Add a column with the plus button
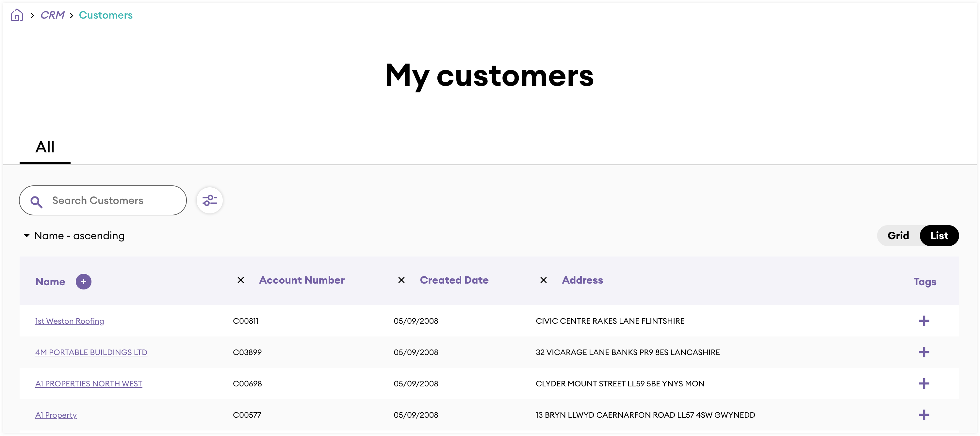Viewport: 980px width, 436px height. point(83,282)
